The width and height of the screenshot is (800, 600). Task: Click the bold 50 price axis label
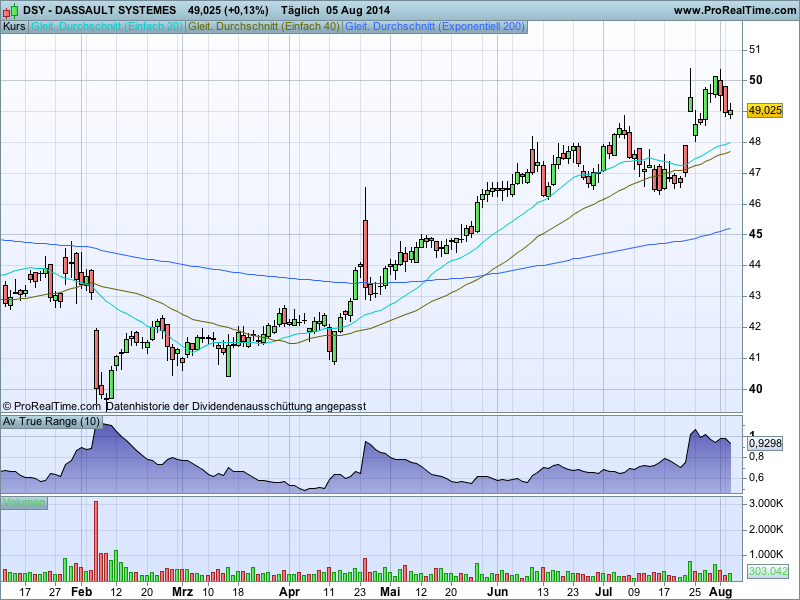pyautogui.click(x=756, y=80)
